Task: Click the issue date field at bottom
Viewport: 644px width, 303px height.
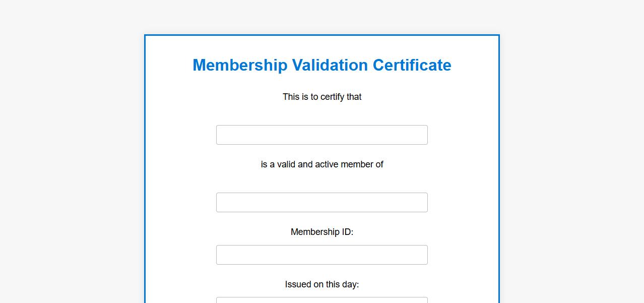Action: [321, 300]
